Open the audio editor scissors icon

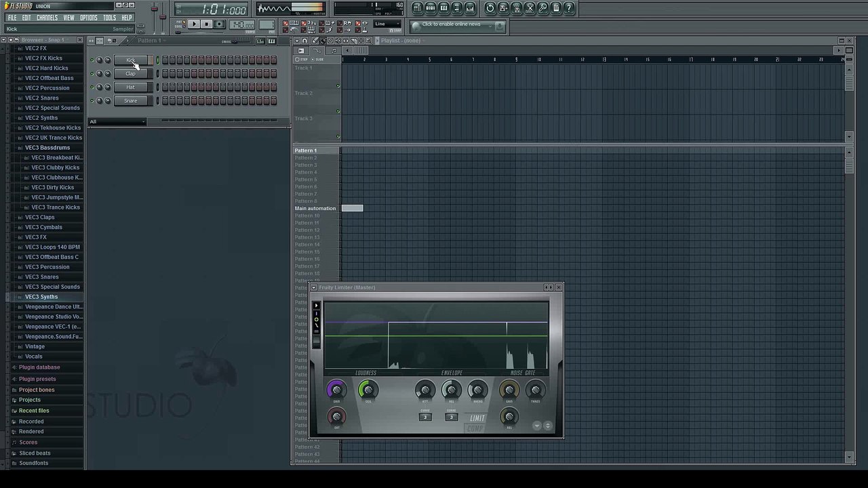(530, 8)
